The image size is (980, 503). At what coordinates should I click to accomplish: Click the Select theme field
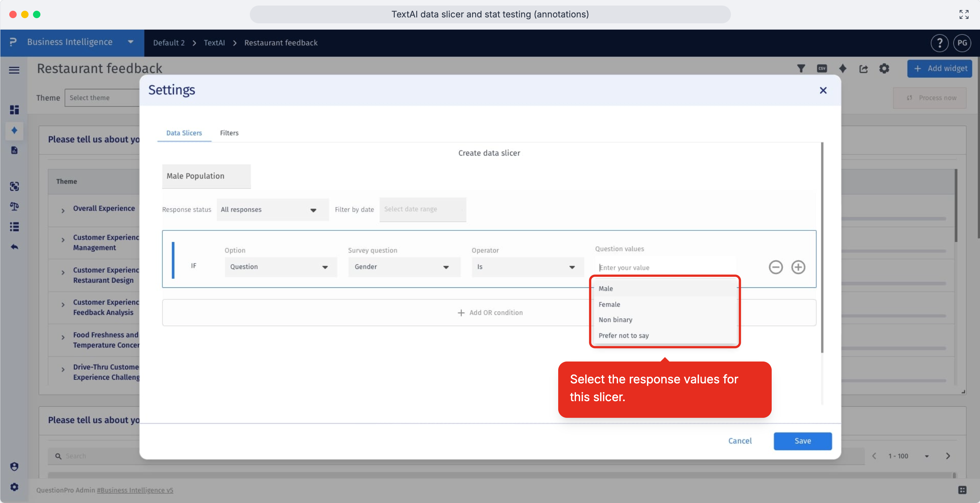pyautogui.click(x=102, y=98)
